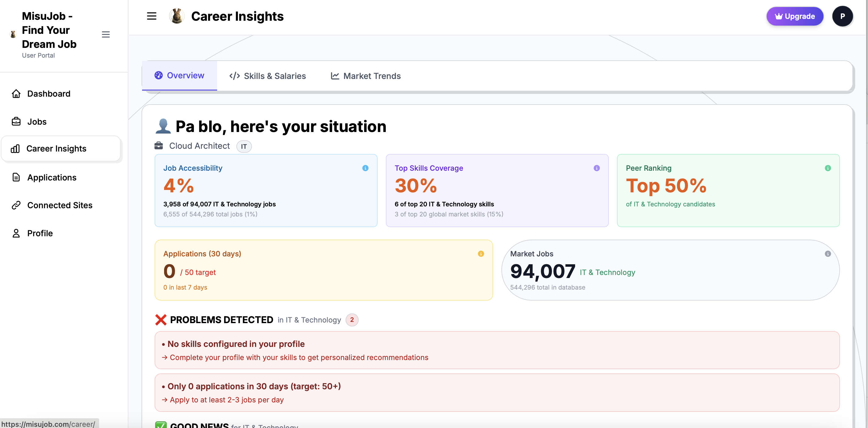Click the crown icon on Upgrade button
Viewport: 868px width, 428px height.
click(x=779, y=16)
